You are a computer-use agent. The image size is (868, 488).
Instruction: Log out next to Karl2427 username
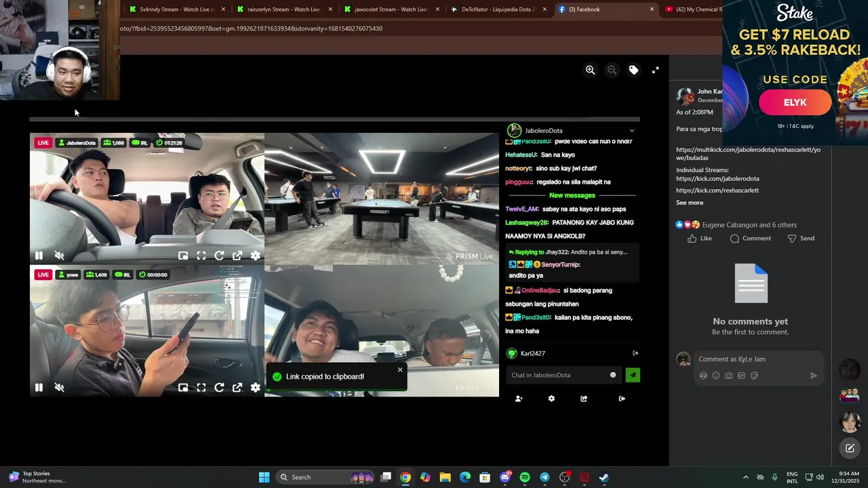click(635, 353)
